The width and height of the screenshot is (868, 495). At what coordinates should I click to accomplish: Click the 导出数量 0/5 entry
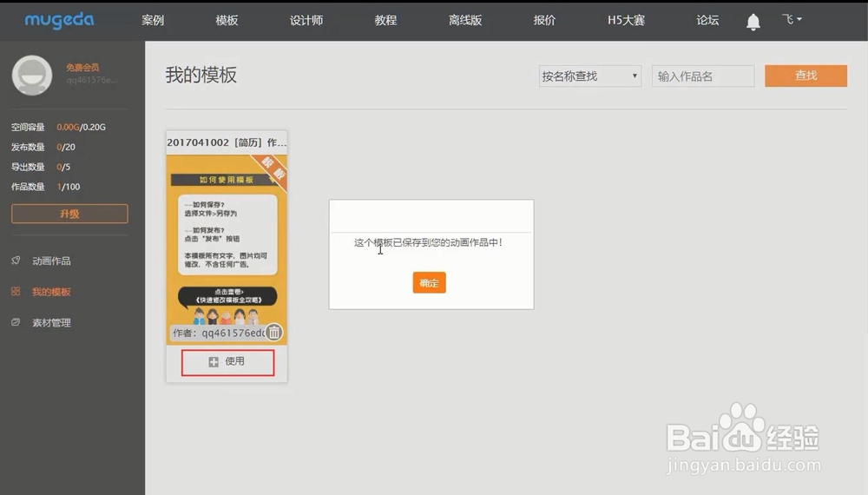point(41,167)
